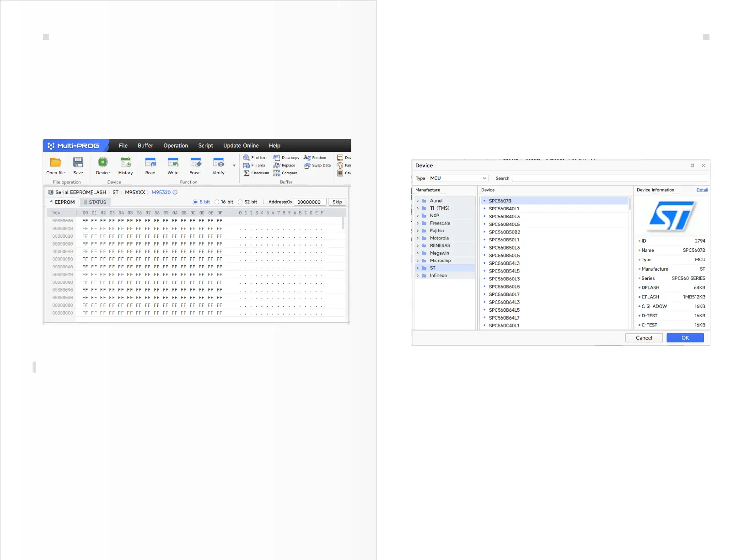
Task: Use the Fill area buffer tool
Action: coord(254,165)
